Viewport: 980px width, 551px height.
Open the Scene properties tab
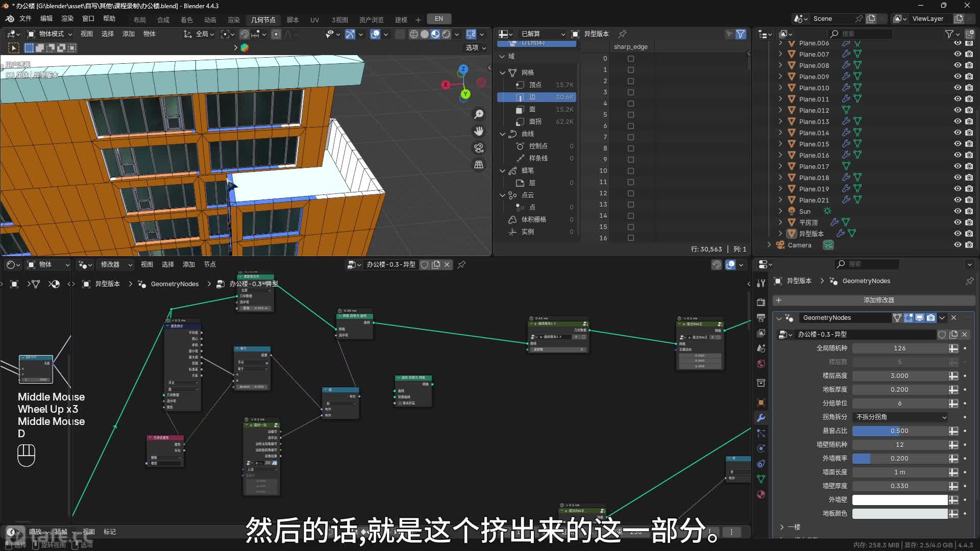(x=761, y=348)
